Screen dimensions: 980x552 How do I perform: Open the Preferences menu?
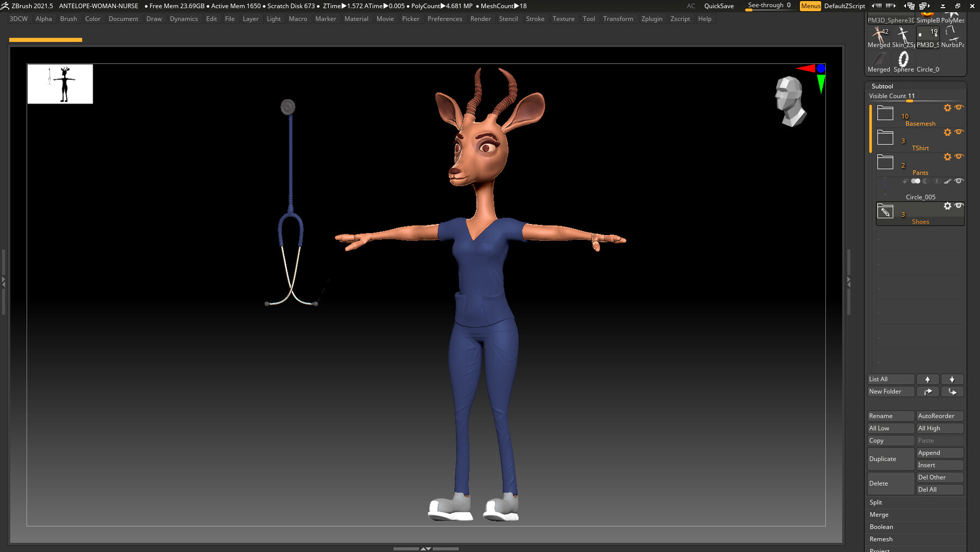click(x=445, y=19)
